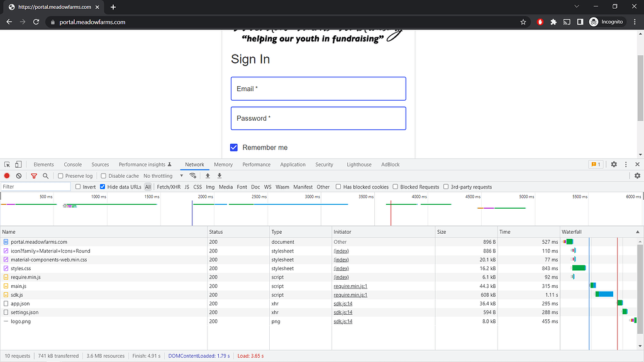Open sdk.js:14 initiator of app.json
644x362 pixels.
click(x=343, y=304)
